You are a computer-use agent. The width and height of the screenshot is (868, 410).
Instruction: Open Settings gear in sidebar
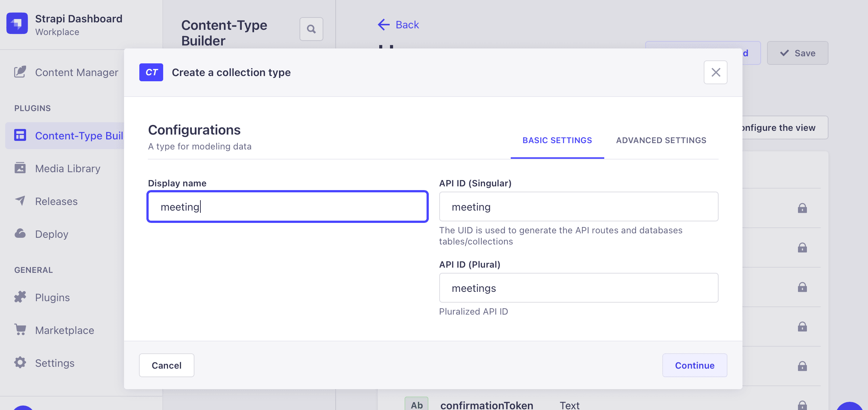point(44,363)
